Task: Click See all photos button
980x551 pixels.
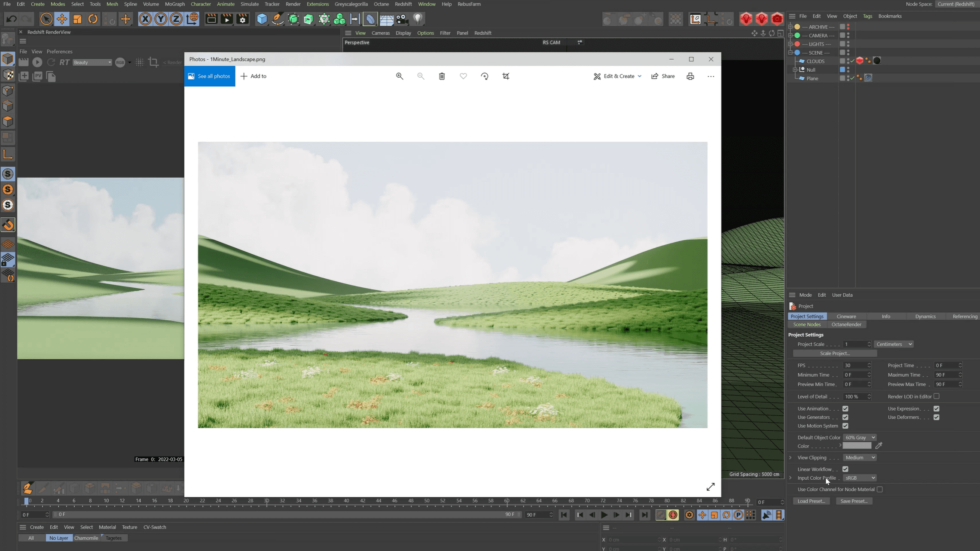Action: 210,76
